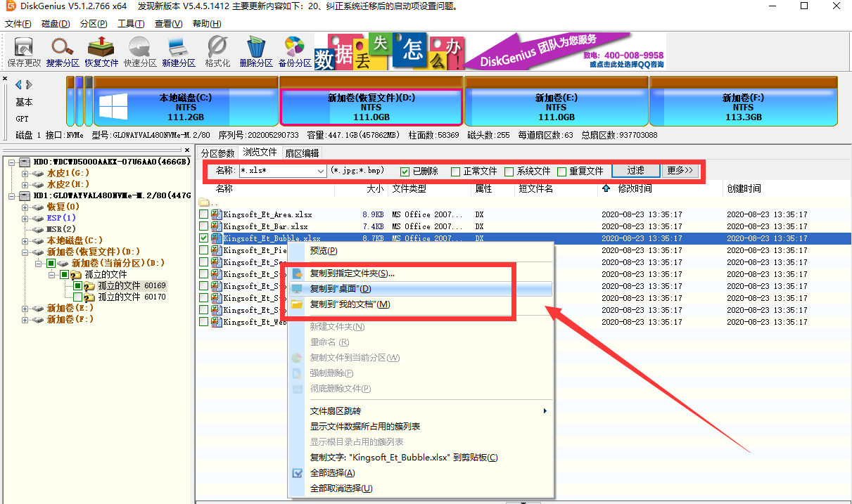The height and width of the screenshot is (504, 852).
Task: Expand the 恢复(0) partition node
Action: pos(25,207)
